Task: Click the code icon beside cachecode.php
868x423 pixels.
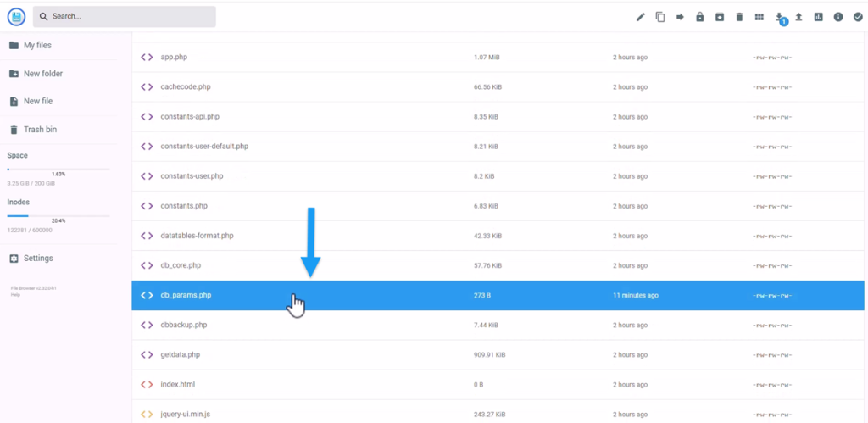Action: pos(147,87)
